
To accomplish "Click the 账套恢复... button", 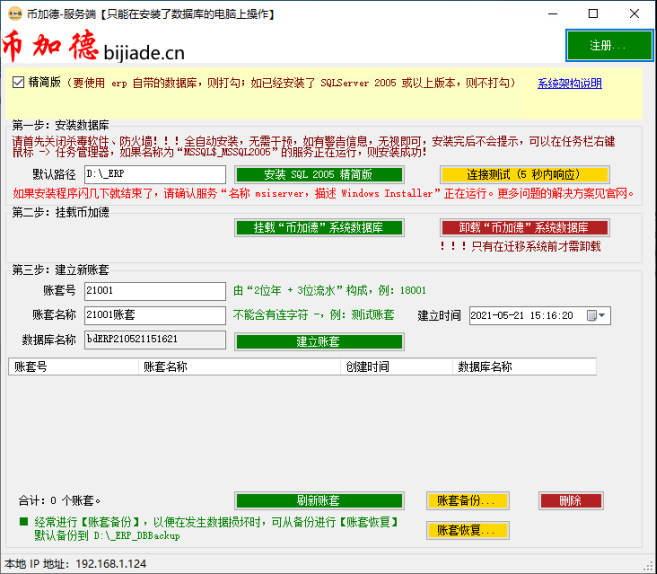I will coord(468,530).
